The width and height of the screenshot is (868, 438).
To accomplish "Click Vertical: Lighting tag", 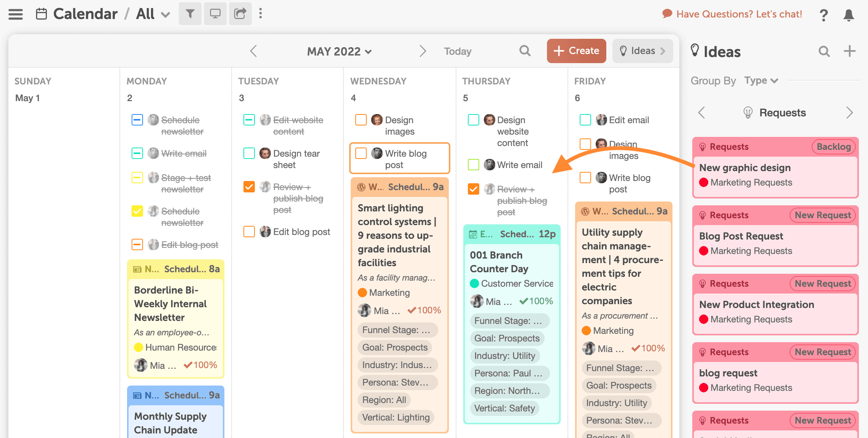I will click(x=396, y=417).
